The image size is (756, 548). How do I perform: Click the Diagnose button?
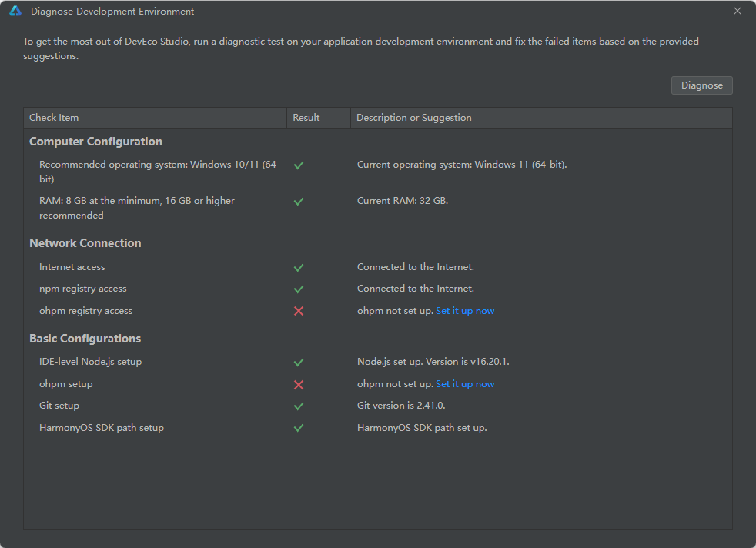coord(701,85)
